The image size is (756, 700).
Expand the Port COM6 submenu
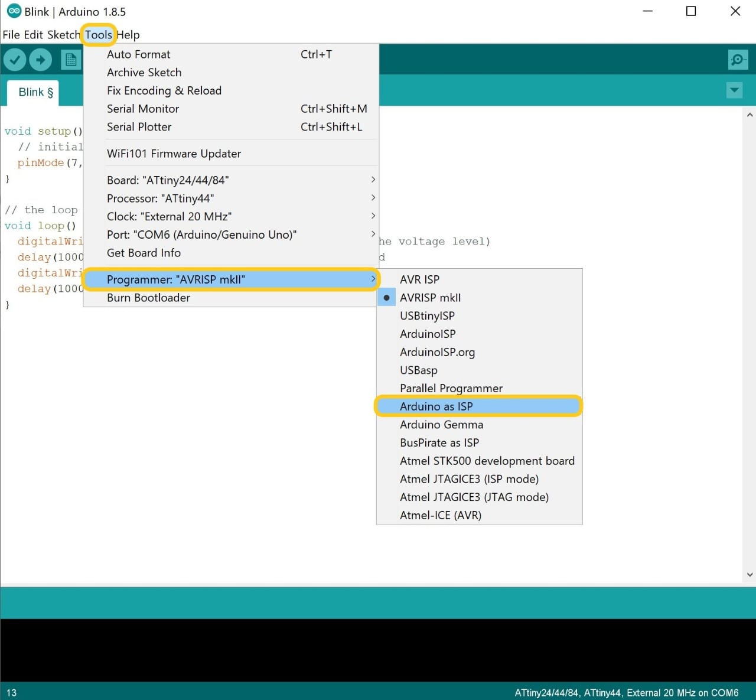point(230,235)
